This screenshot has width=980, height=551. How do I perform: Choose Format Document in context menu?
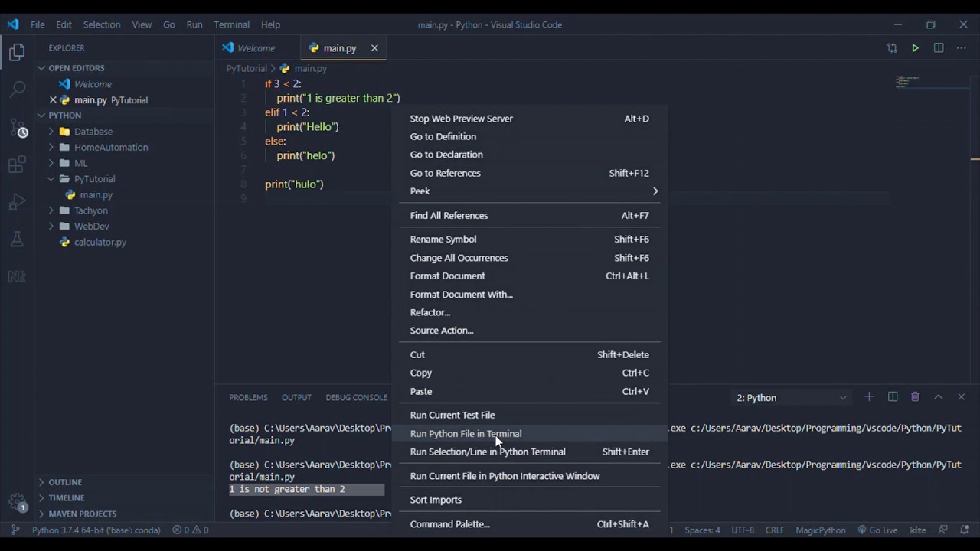[x=529, y=276]
